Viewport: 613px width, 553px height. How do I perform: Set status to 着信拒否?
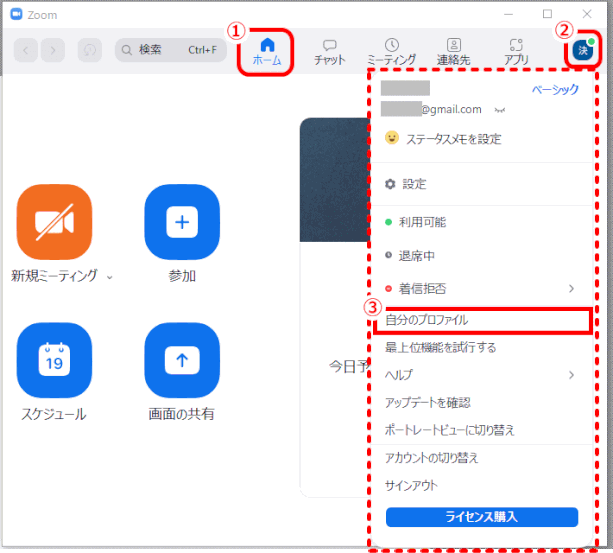pos(482,288)
